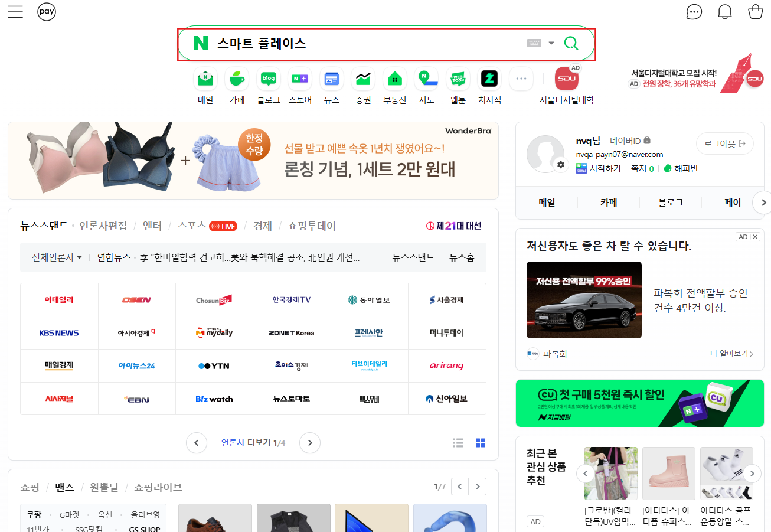The width and height of the screenshot is (771, 532).
Task: Open the 뉴스 shortcut icon
Action: [332, 79]
